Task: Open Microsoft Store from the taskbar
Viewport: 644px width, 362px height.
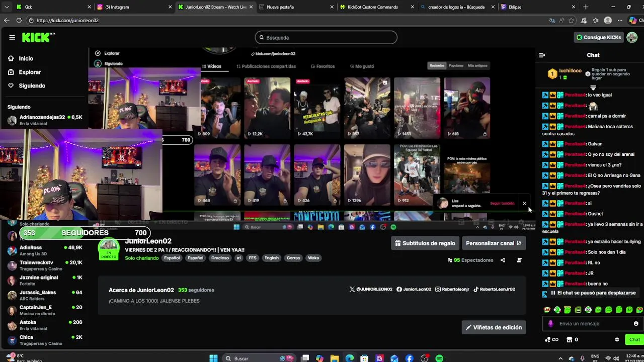Action: tap(365, 358)
